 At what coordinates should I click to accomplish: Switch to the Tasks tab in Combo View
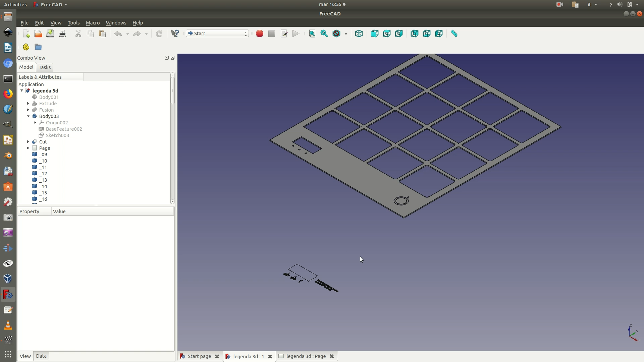pos(45,67)
